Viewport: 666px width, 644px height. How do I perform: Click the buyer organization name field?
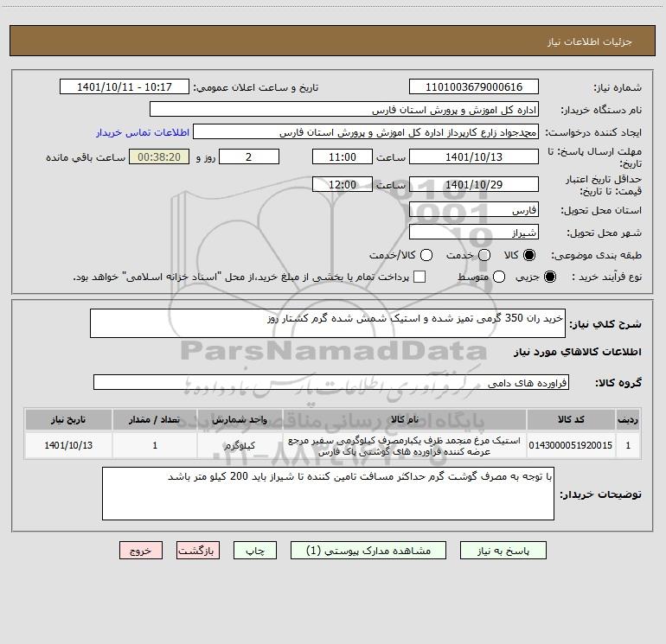tap(344, 109)
